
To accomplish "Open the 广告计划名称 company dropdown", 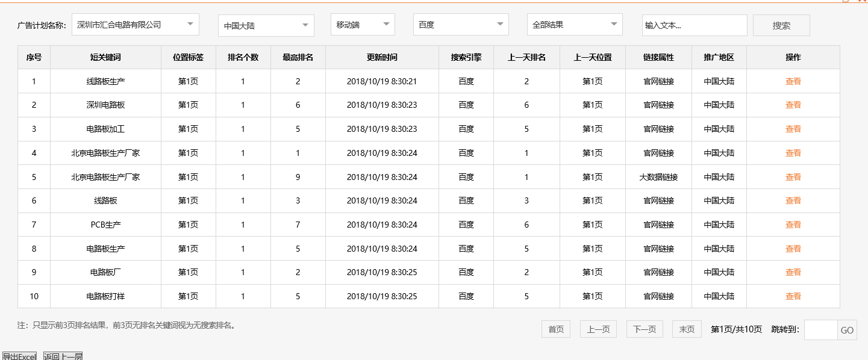I will click(135, 24).
